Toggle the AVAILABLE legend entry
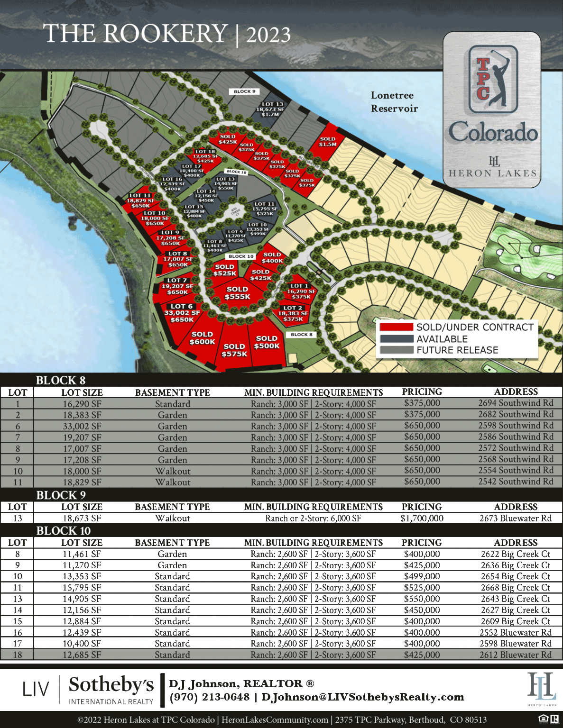 pyautogui.click(x=441, y=339)
